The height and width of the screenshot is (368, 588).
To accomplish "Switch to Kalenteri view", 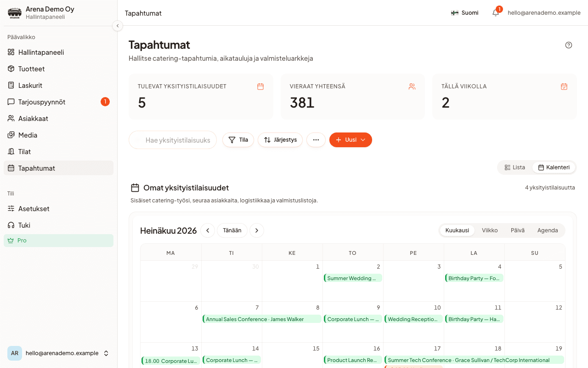I will [554, 167].
